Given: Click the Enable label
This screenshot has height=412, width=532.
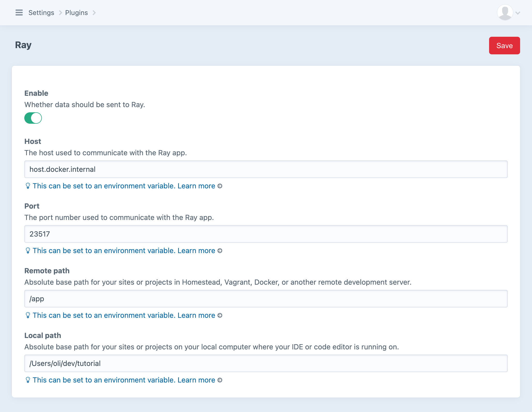Looking at the screenshot, I should [x=36, y=93].
